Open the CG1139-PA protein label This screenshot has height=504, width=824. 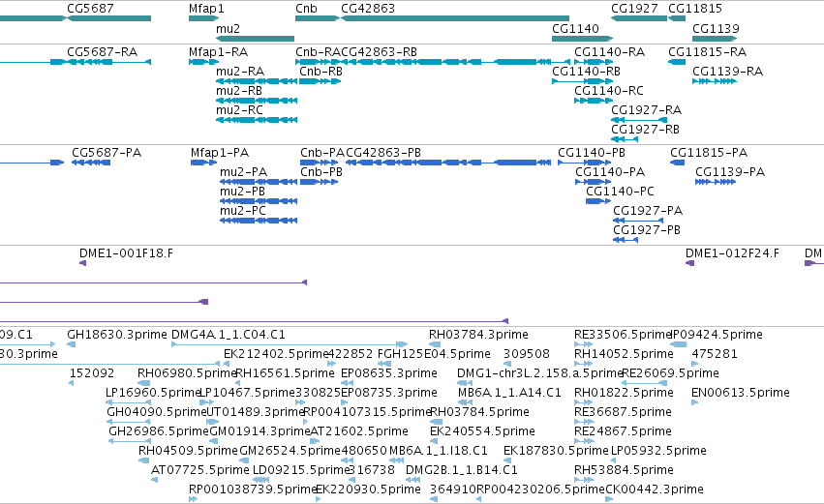point(730,172)
